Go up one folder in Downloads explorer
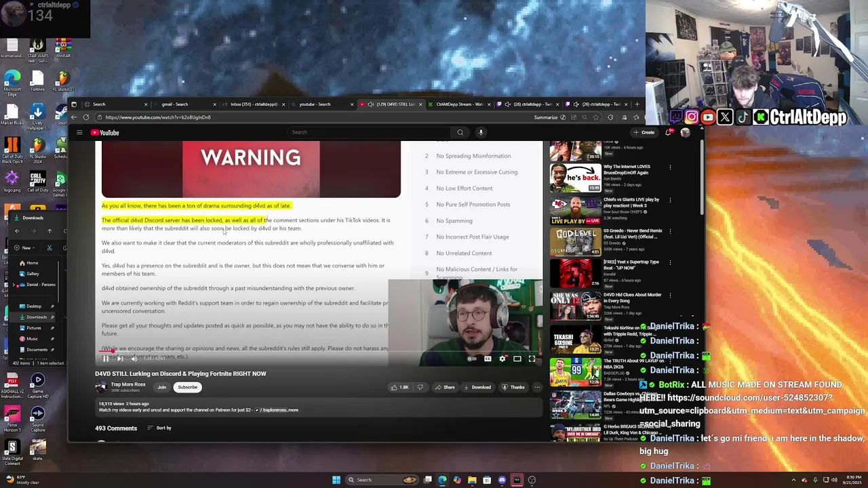Screen dimensions: 868x488 50,231
